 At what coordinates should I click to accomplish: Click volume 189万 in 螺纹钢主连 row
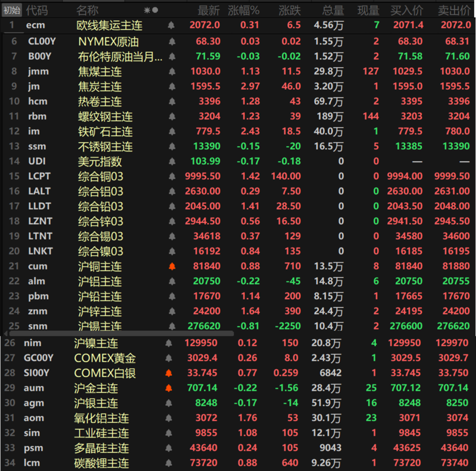click(330, 116)
